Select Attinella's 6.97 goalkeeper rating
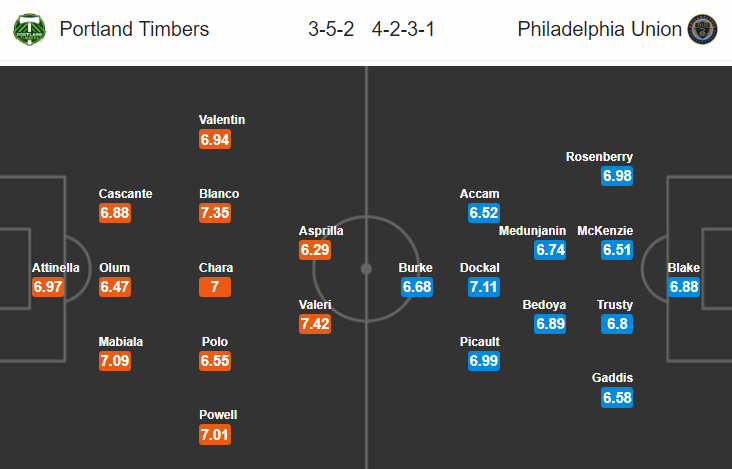 [x=48, y=287]
